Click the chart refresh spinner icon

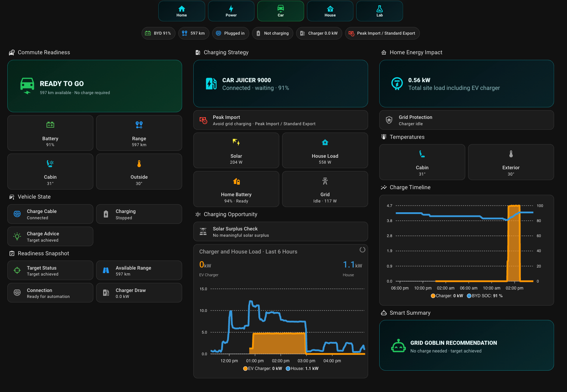point(362,250)
